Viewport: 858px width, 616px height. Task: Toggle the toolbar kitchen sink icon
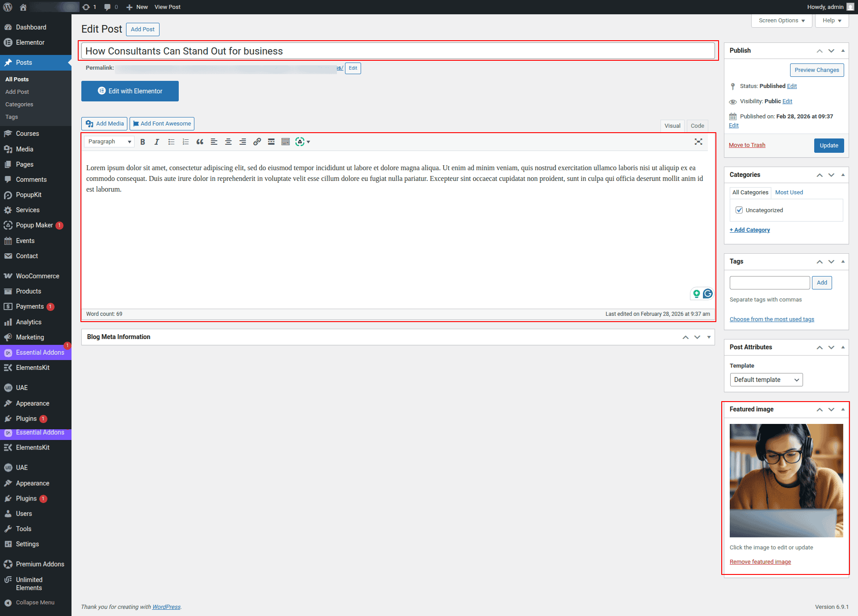286,142
